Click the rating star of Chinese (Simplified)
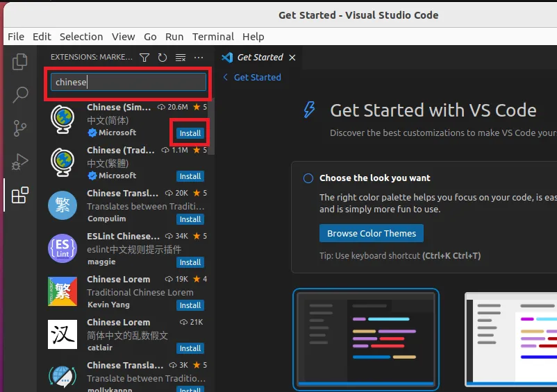Viewport: 557px width, 392px height. [197, 107]
